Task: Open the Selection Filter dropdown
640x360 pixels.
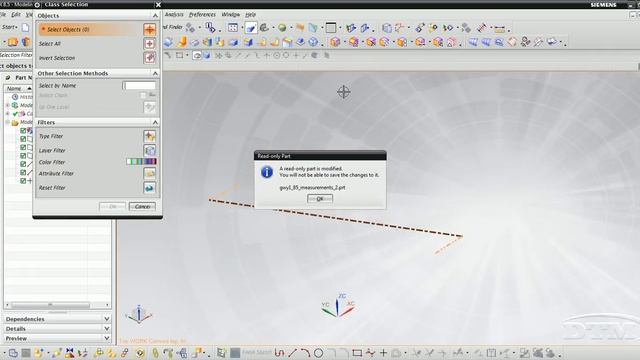Action: tap(16, 55)
